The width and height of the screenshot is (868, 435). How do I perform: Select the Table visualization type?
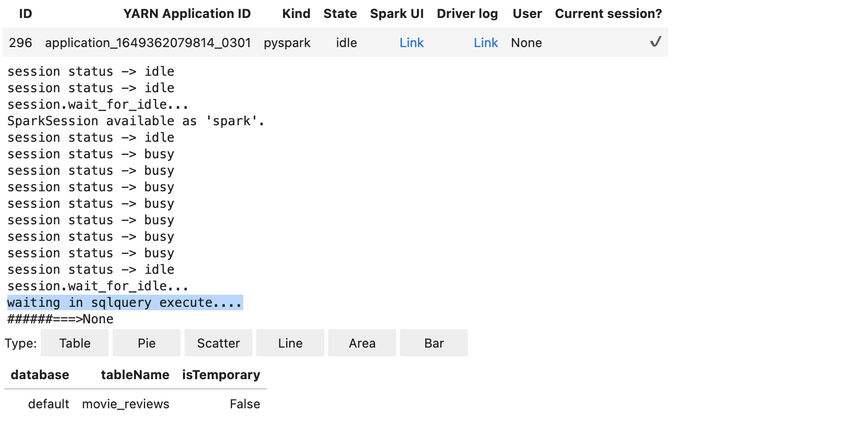pyautogui.click(x=74, y=343)
